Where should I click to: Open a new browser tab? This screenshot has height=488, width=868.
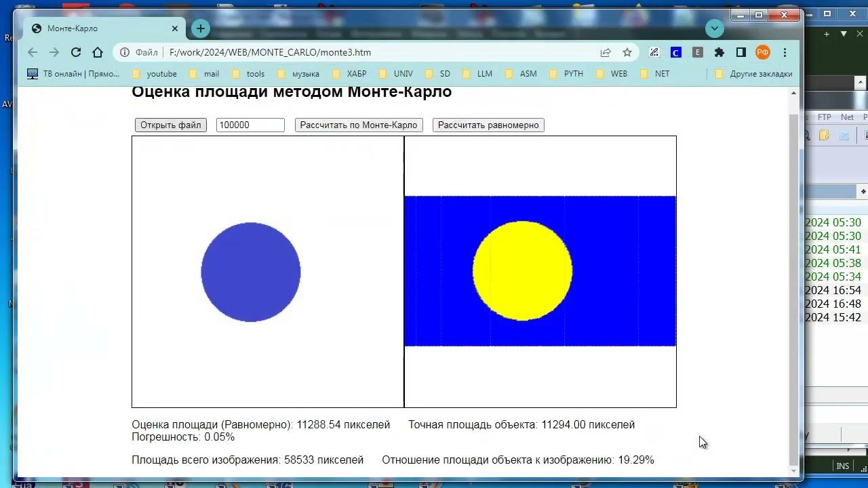200,28
